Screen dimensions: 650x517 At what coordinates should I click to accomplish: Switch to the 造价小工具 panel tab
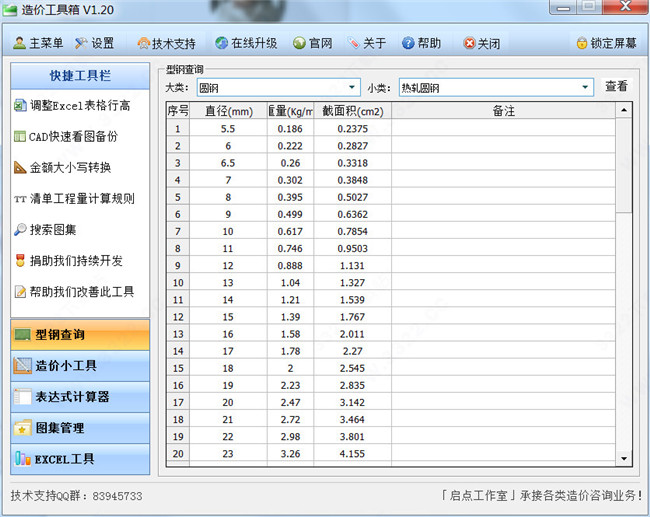tap(80, 365)
